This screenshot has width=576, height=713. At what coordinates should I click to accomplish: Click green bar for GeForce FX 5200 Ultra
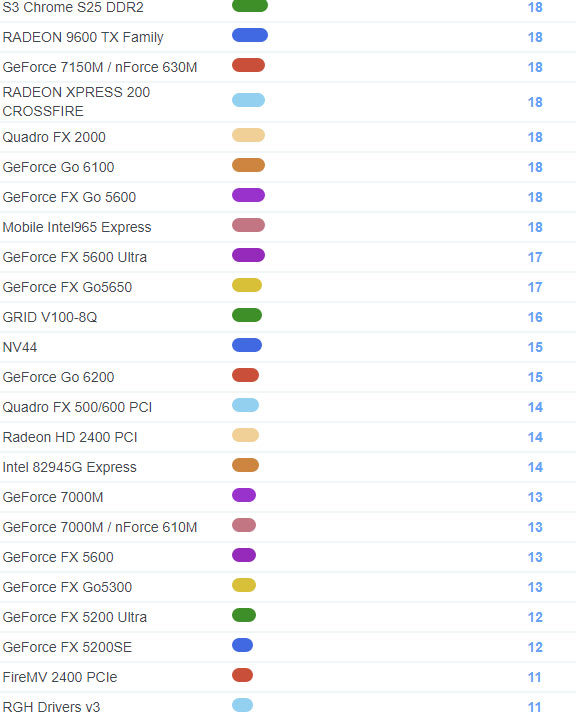[244, 615]
